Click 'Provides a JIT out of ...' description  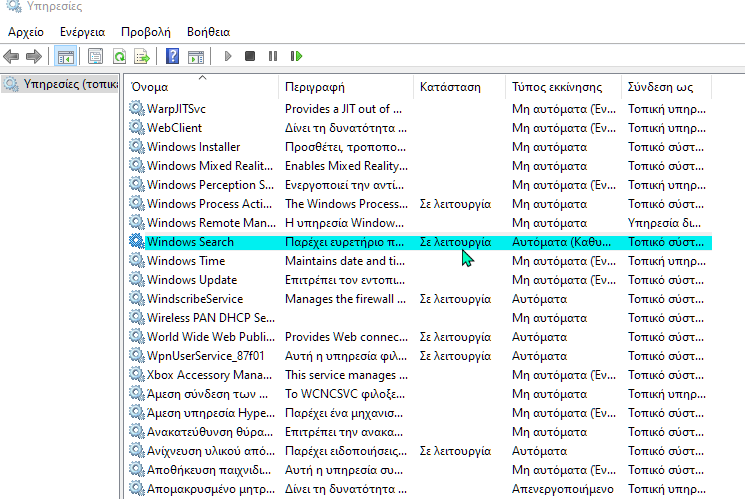343,109
